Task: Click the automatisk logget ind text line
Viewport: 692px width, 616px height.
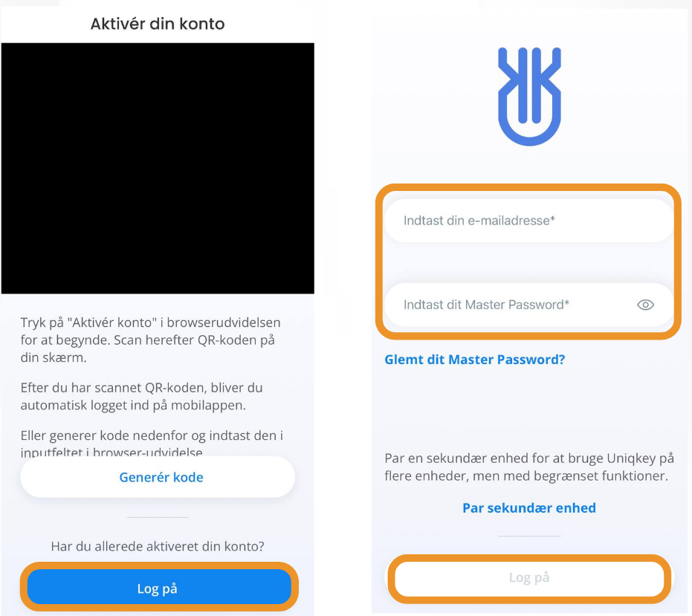Action: pos(133,405)
